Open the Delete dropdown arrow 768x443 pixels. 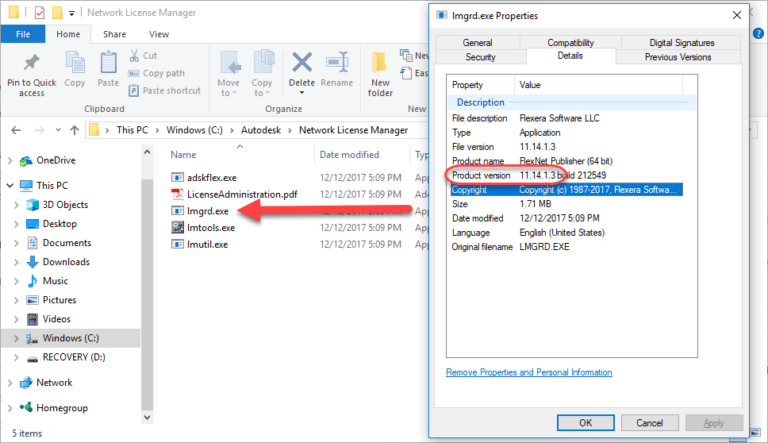(301, 94)
